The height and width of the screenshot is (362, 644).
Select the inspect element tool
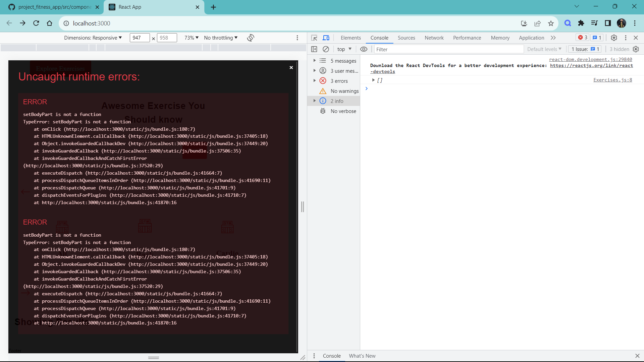pyautogui.click(x=314, y=38)
